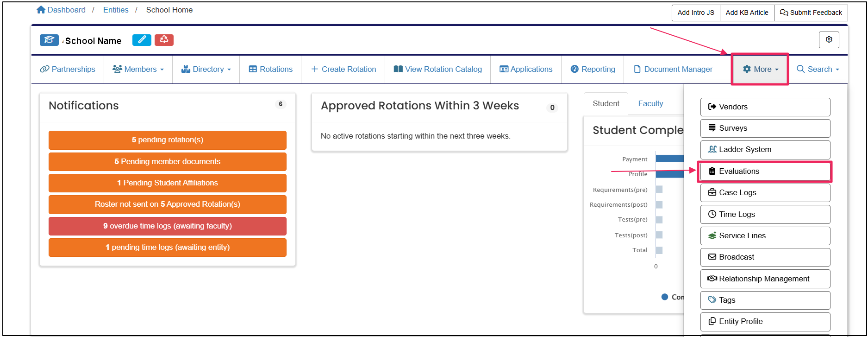Click the Surveys list icon
Image resolution: width=868 pixels, height=337 pixels.
[x=712, y=128]
